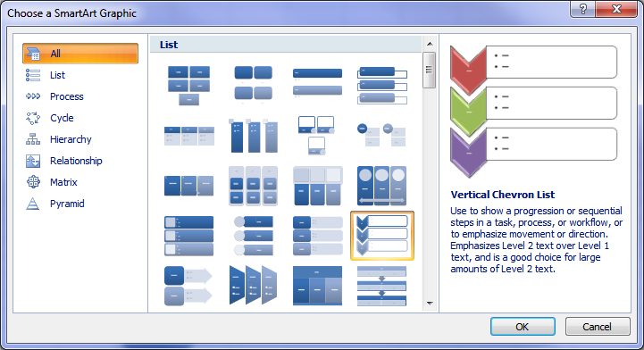Select the Basic Block List layout thumbnail
The width and height of the screenshot is (644, 350).
(x=189, y=86)
